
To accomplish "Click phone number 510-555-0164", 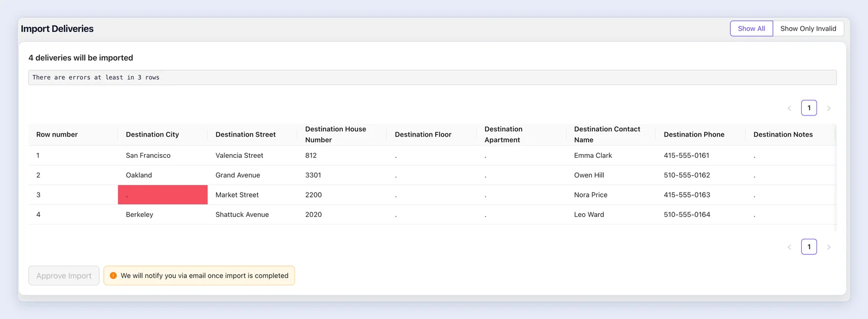I will pos(687,215).
